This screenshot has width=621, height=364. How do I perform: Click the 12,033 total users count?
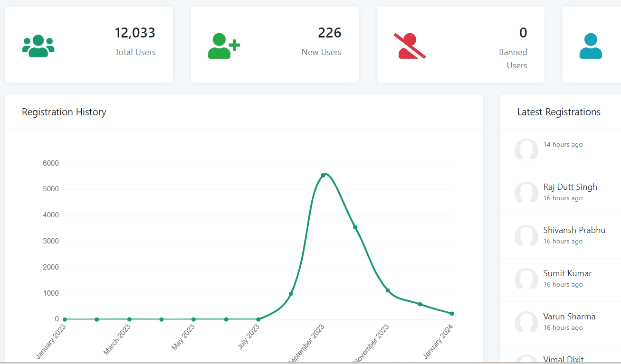pyautogui.click(x=135, y=33)
